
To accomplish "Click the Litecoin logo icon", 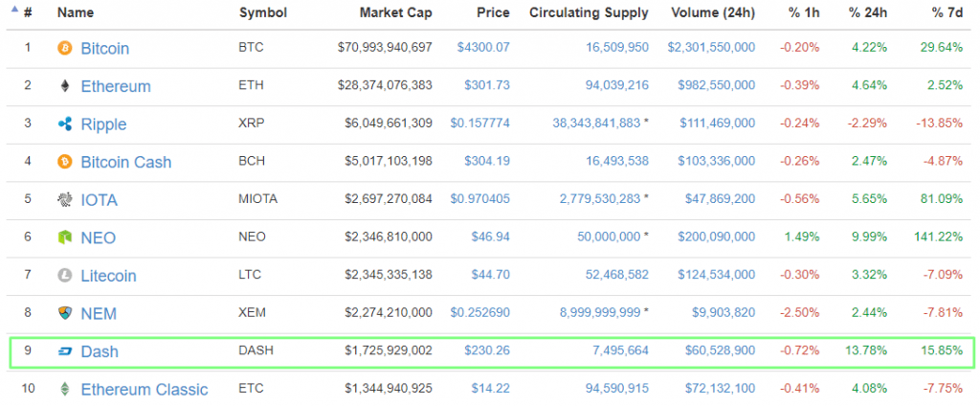I will 65,276.
